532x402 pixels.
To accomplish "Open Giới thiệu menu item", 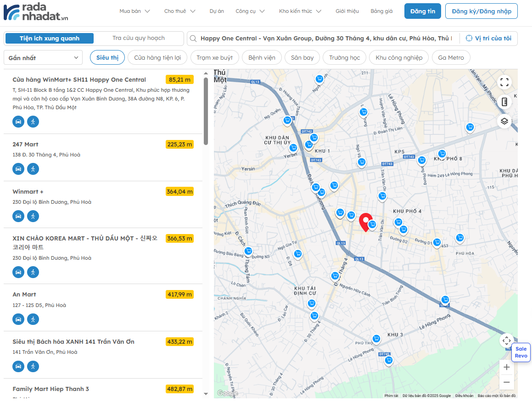I will pyautogui.click(x=347, y=11).
